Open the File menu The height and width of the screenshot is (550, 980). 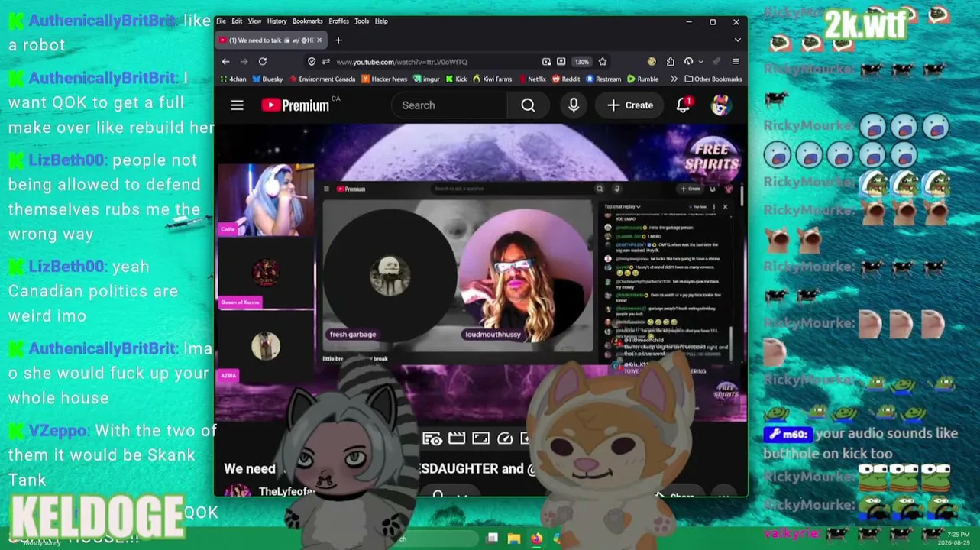click(221, 21)
